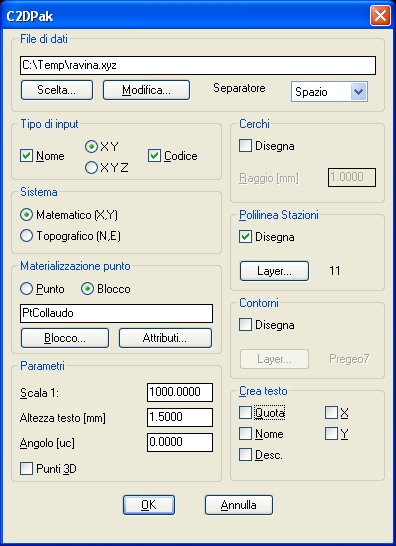Click the Altezza testo field

click(x=180, y=418)
